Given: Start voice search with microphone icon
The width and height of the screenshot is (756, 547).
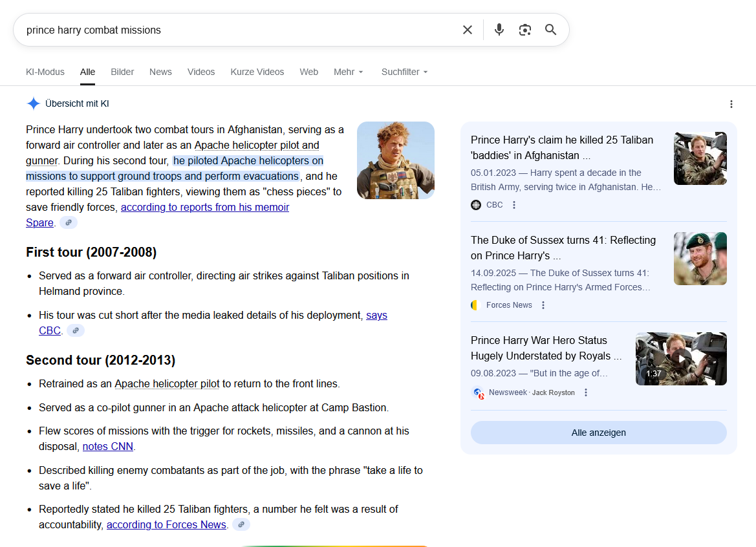Looking at the screenshot, I should pos(499,30).
